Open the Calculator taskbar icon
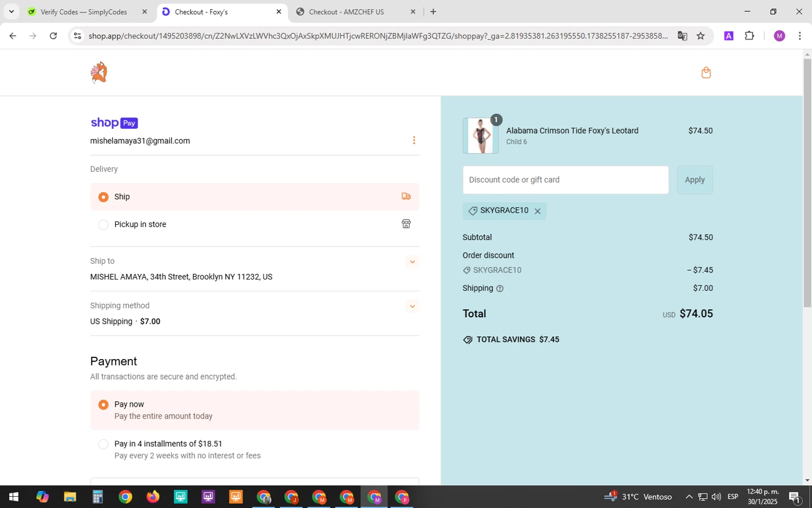The image size is (812, 508). tap(97, 497)
